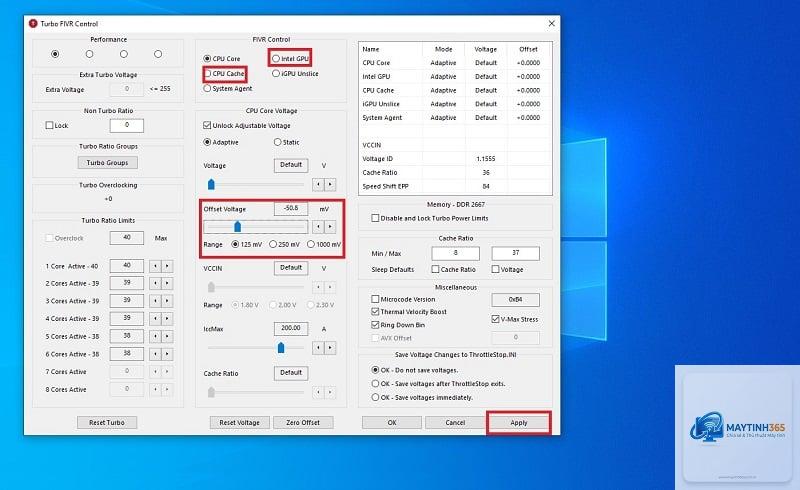The width and height of the screenshot is (800, 490).
Task: Increase Voltage slider with right arrow
Action: coord(330,184)
